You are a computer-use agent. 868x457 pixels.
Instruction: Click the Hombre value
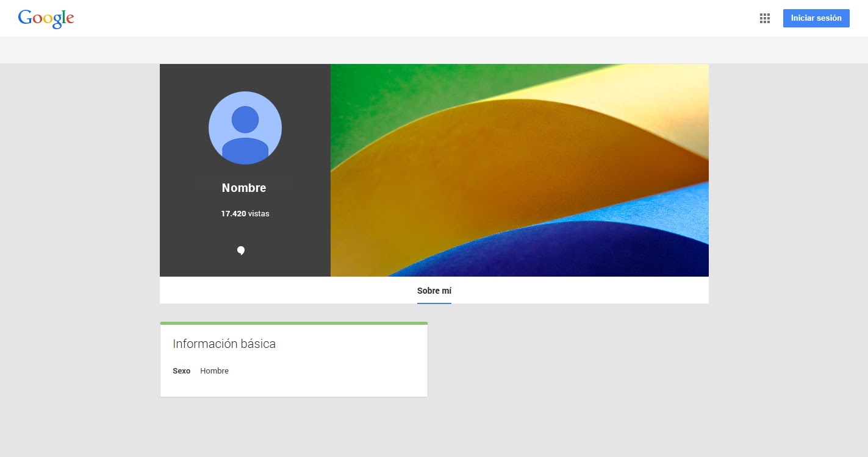tap(214, 370)
